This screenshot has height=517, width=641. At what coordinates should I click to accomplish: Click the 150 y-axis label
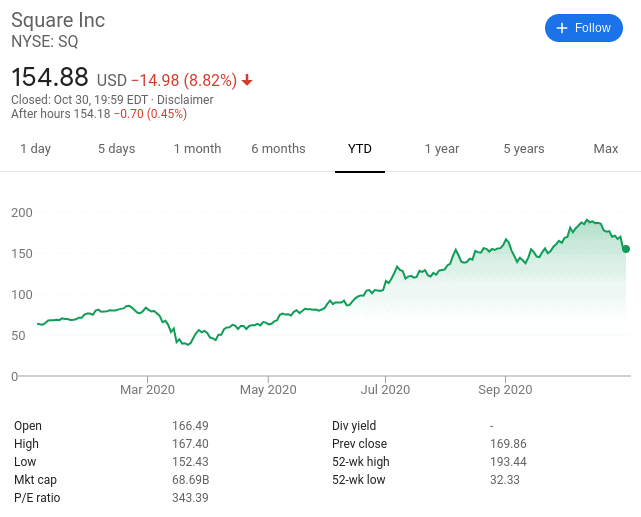coord(22,253)
